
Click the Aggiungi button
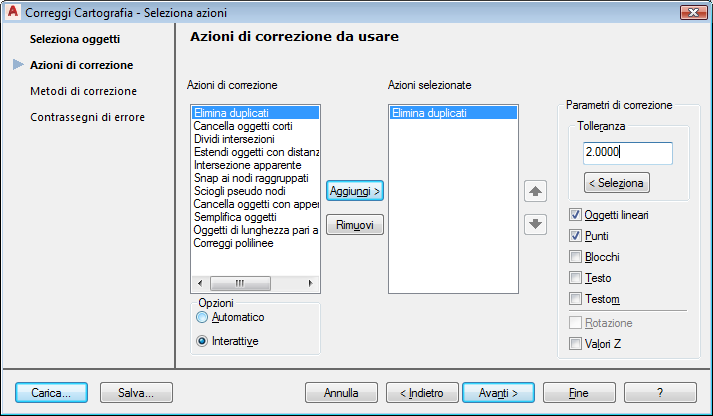[355, 191]
